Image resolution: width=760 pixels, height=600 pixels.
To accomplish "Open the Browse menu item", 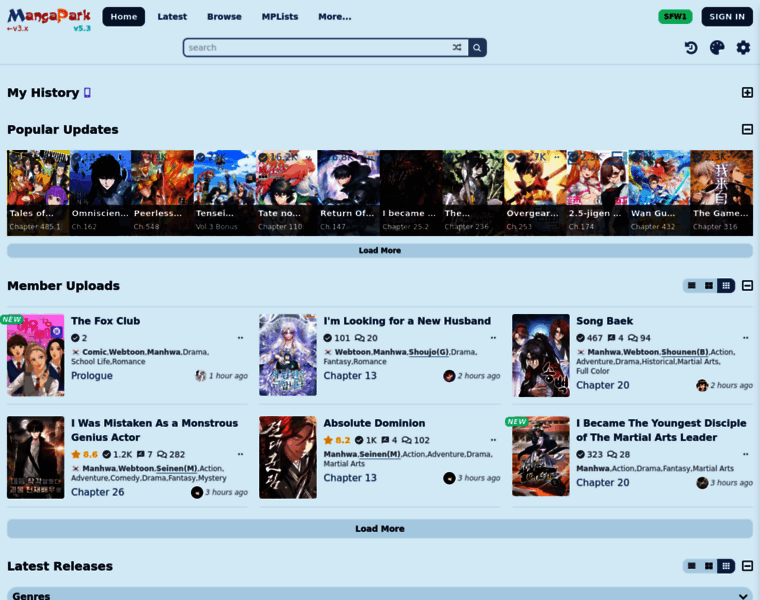I will (x=224, y=16).
